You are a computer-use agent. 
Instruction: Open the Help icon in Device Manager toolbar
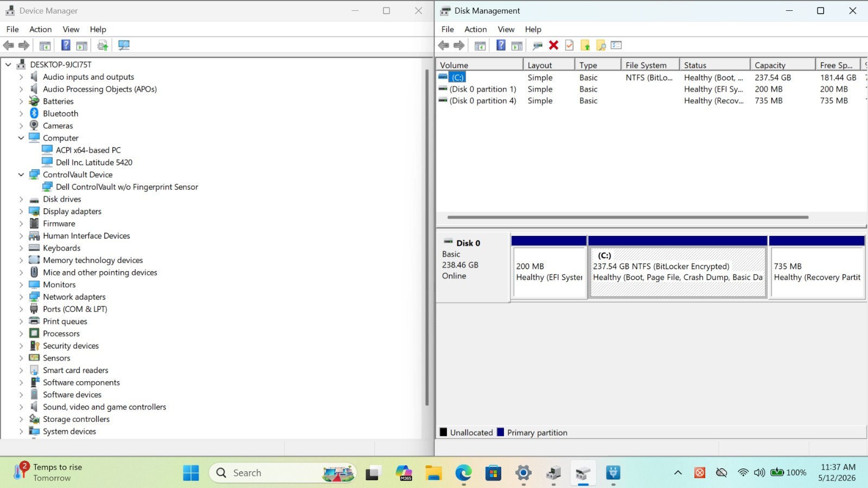(66, 46)
